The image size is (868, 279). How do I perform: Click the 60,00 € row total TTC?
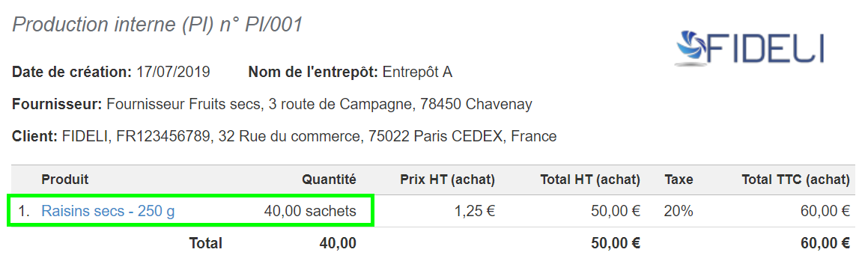(824, 210)
